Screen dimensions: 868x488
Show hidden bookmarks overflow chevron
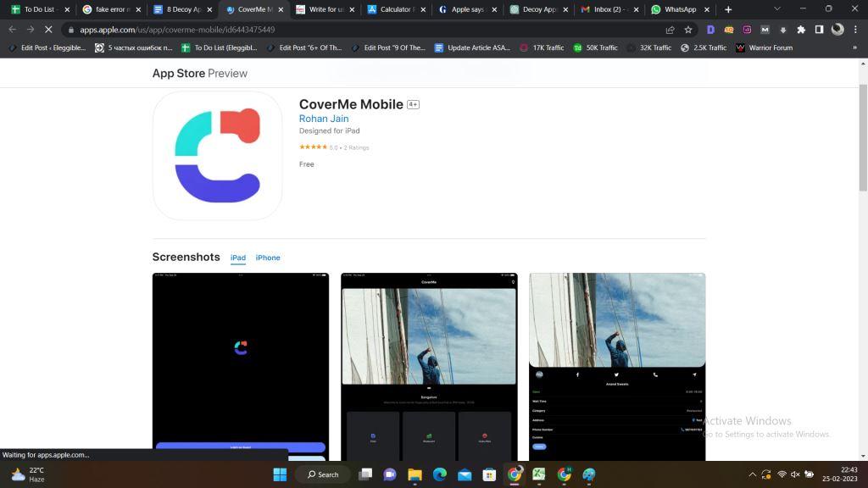(x=854, y=47)
